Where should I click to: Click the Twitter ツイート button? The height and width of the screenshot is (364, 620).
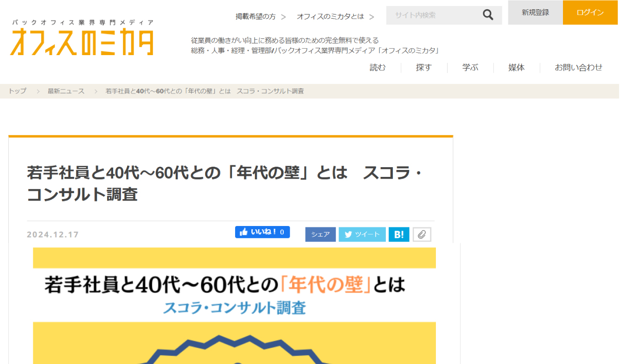[x=362, y=235]
